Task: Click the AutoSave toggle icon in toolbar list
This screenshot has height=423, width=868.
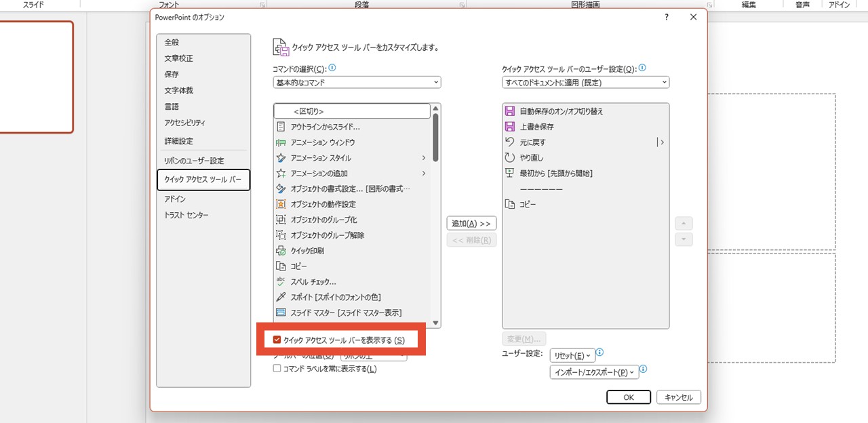Action: click(x=510, y=111)
